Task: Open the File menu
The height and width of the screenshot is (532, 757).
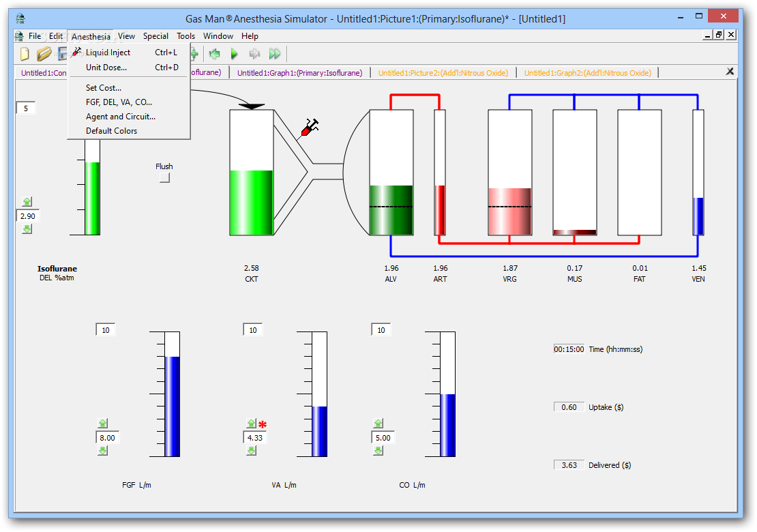Action: tap(35, 35)
